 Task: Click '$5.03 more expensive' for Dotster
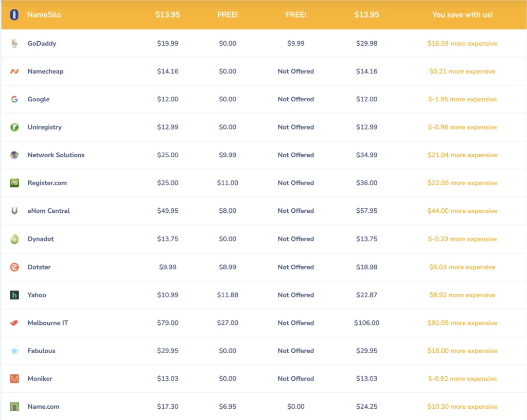click(x=463, y=267)
